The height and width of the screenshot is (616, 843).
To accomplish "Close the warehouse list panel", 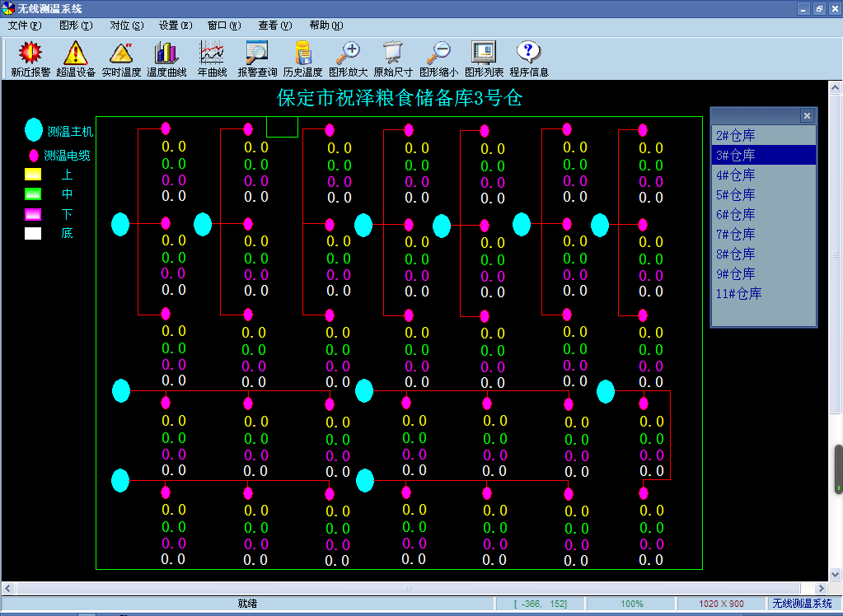I will [807, 116].
